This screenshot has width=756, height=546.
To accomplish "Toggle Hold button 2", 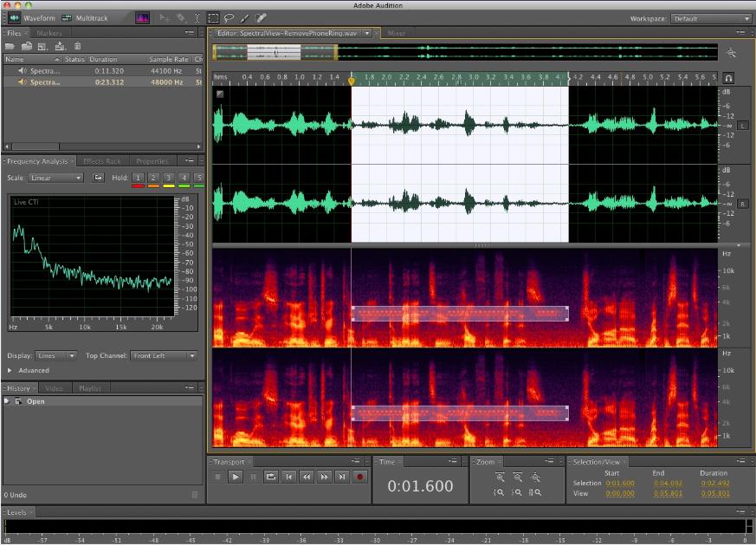I will tap(153, 178).
